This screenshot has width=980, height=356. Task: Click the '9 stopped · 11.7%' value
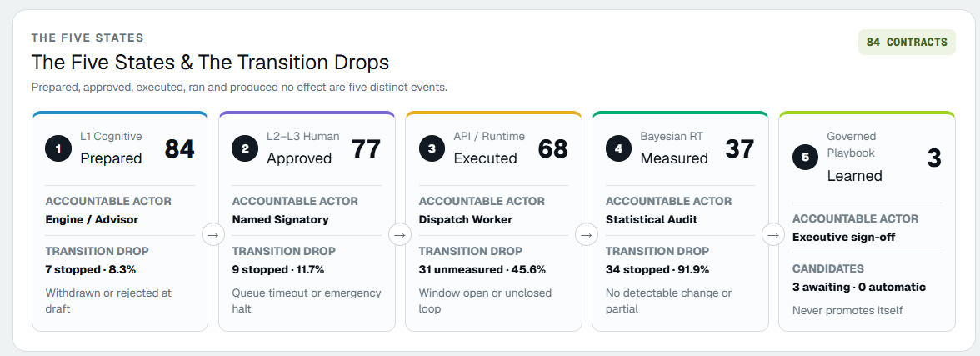pyautogui.click(x=278, y=269)
